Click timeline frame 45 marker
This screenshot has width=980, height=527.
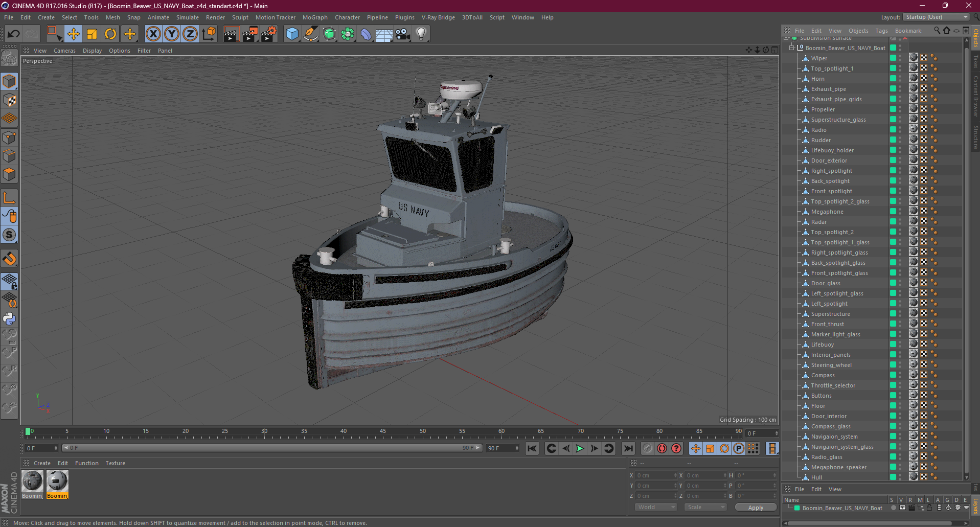[x=383, y=432]
